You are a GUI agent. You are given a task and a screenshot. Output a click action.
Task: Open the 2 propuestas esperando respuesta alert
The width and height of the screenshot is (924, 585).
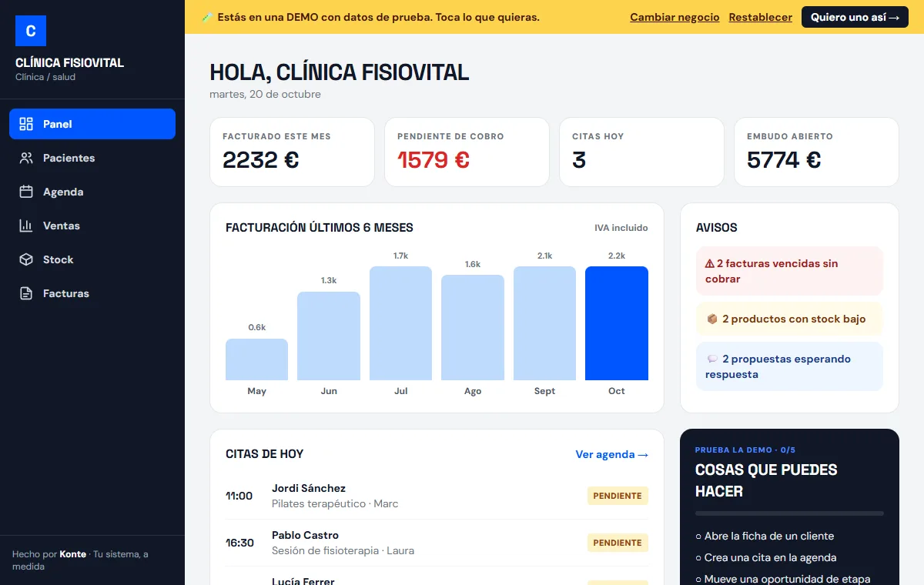[789, 366]
